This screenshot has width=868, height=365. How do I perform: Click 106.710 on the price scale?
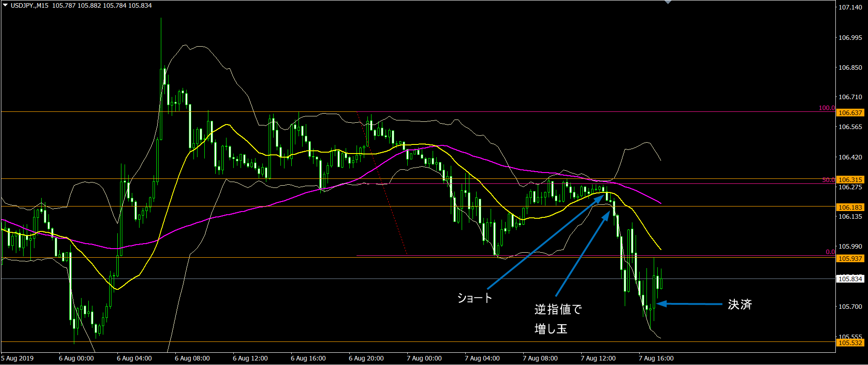[850, 97]
